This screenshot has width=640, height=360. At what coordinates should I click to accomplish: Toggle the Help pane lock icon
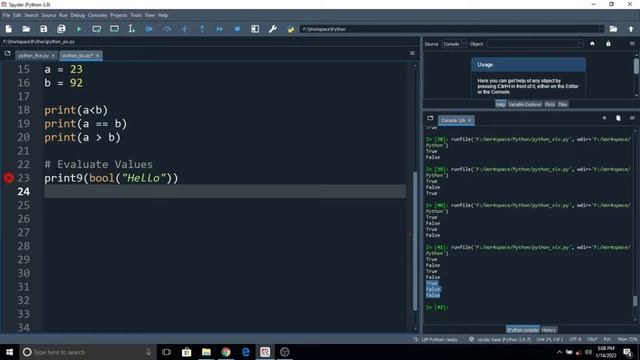608,44
